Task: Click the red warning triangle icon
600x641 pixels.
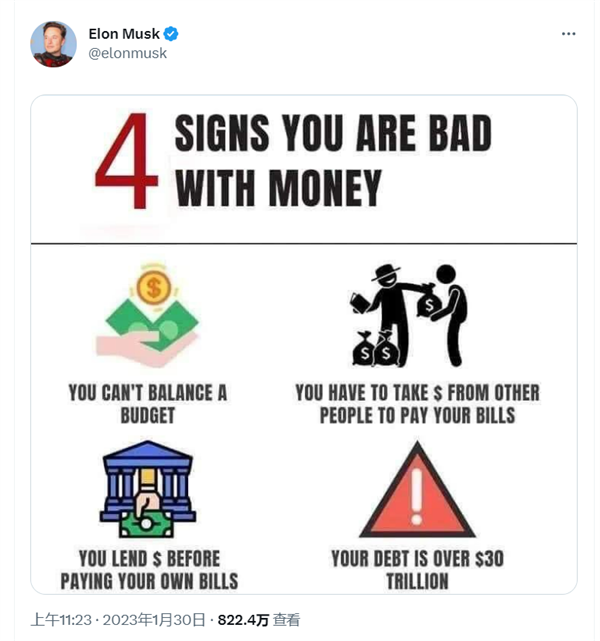Action: tap(416, 493)
